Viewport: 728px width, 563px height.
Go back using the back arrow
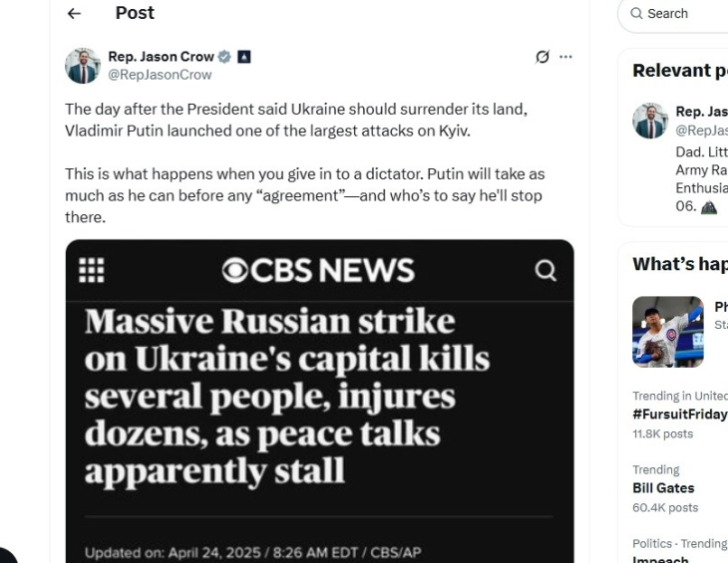point(74,14)
